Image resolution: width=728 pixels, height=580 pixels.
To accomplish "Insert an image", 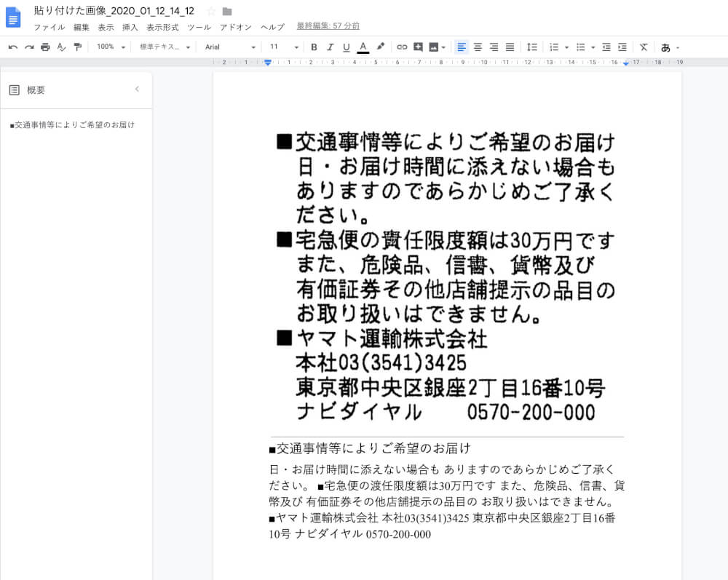I will pyautogui.click(x=433, y=47).
